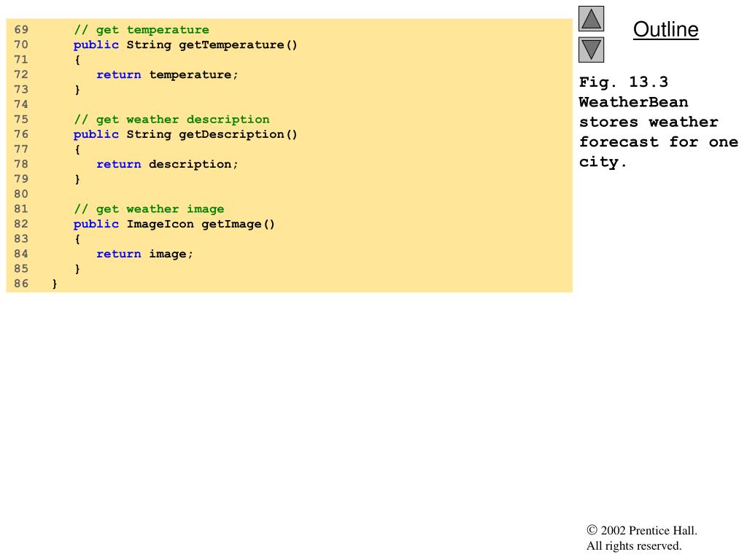Click 'return image;' on line 84
The width and height of the screenshot is (747, 560).
[144, 254]
